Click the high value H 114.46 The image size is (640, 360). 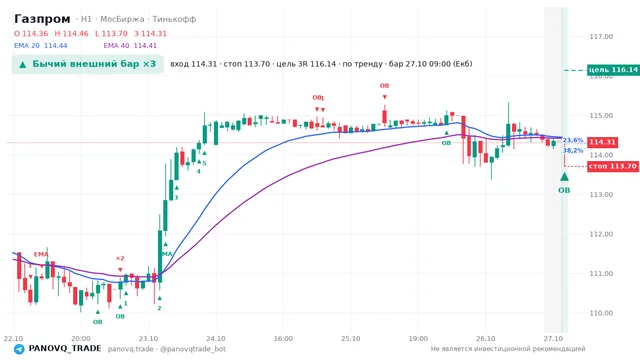tap(71, 34)
